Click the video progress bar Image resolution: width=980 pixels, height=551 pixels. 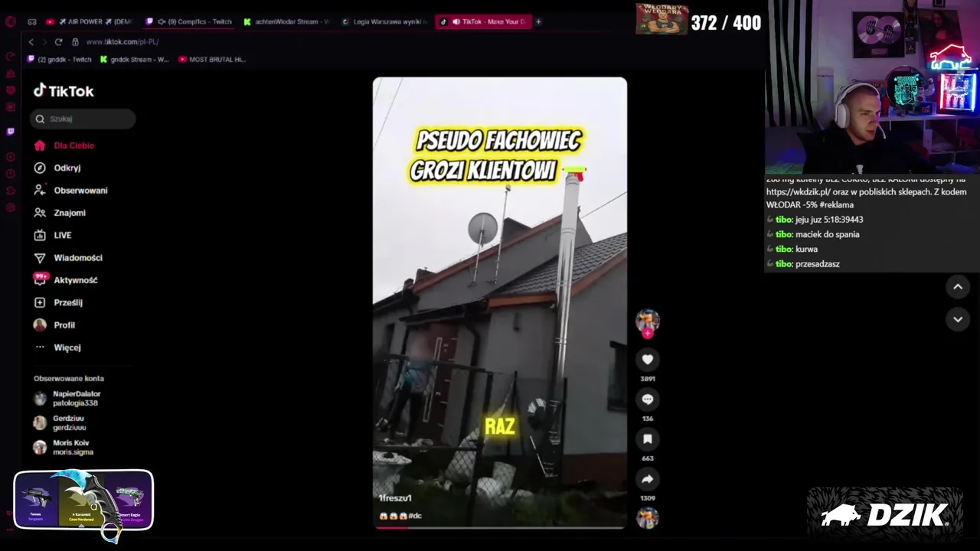(x=499, y=527)
